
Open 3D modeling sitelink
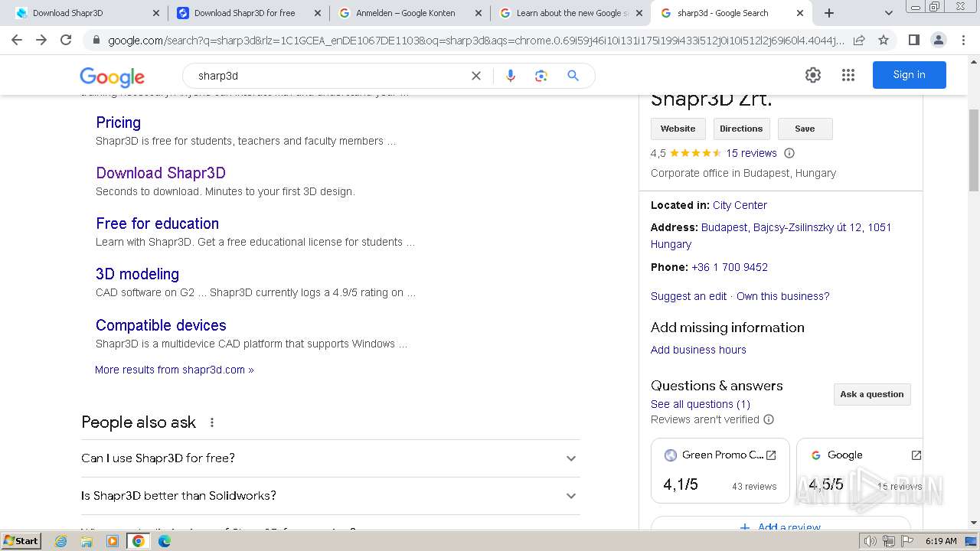pyautogui.click(x=137, y=274)
